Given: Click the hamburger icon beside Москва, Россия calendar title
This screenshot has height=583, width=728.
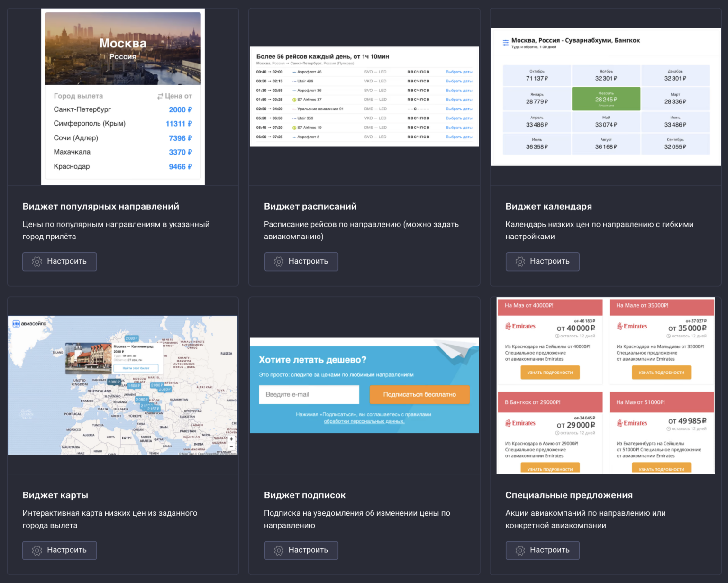Looking at the screenshot, I should (505, 43).
